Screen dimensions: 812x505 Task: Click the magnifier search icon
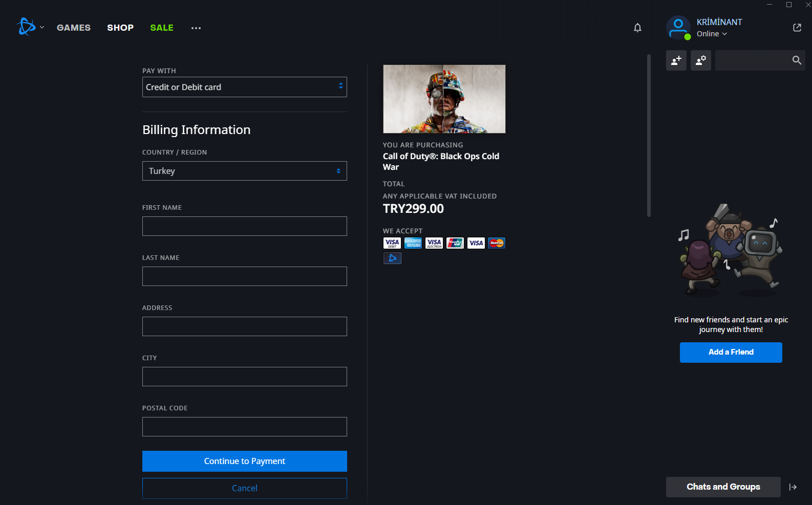[797, 60]
